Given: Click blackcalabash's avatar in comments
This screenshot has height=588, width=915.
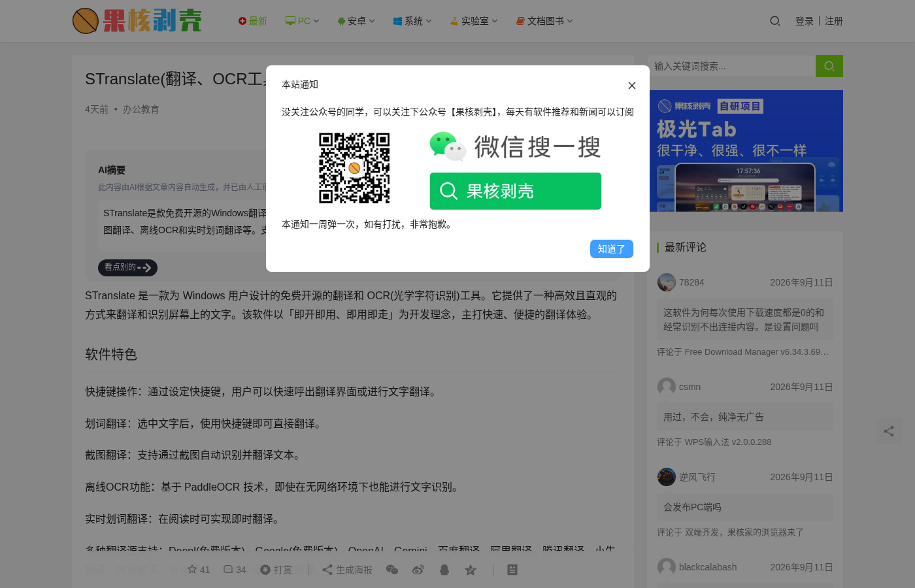Looking at the screenshot, I should [x=667, y=567].
